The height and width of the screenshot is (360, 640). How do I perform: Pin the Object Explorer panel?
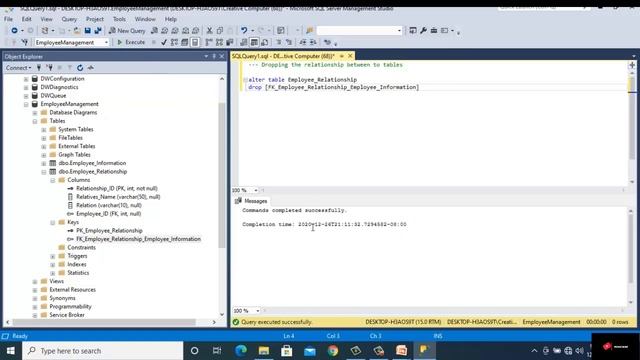[x=214, y=56]
